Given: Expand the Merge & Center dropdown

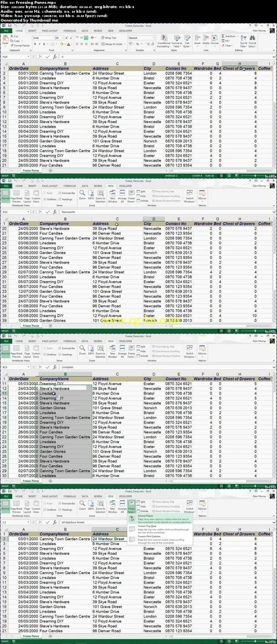Looking at the screenshot, I should coord(124,44).
